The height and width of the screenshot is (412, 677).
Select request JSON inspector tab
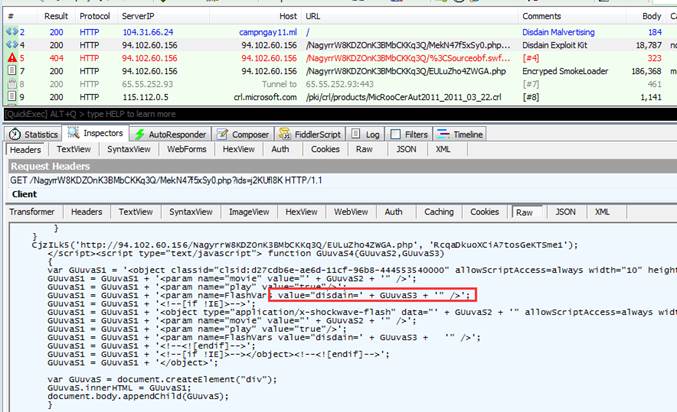pos(406,149)
